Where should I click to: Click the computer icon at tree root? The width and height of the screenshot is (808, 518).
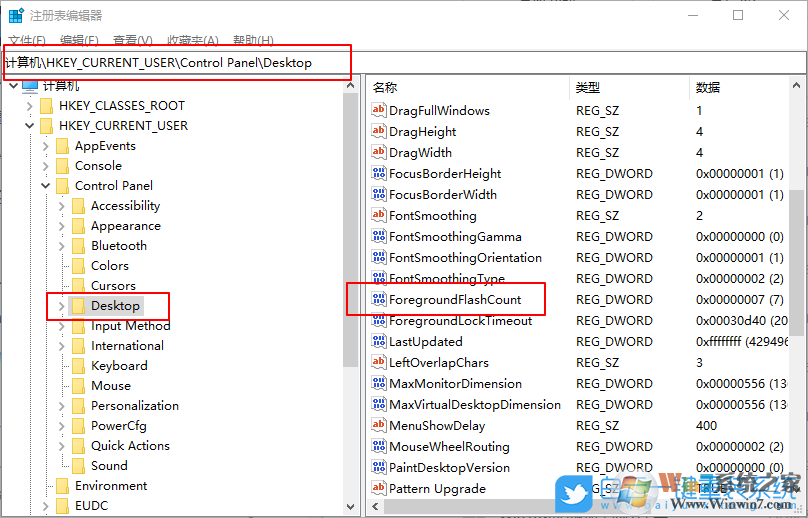point(30,86)
